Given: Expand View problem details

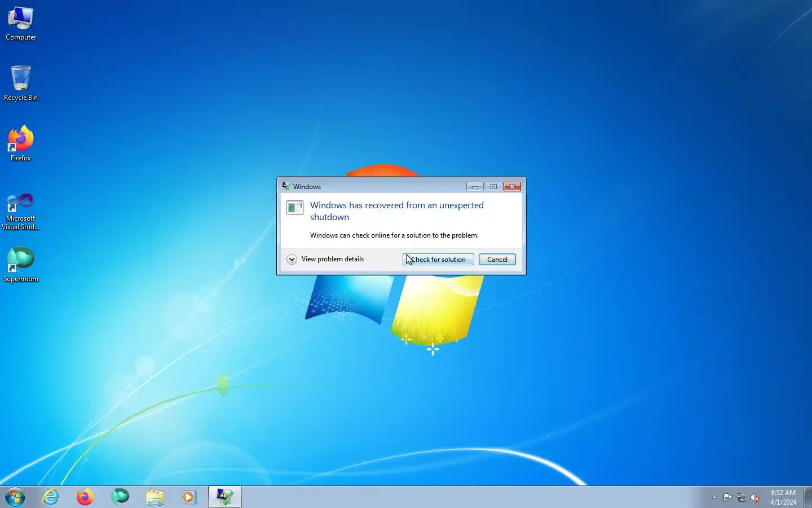Looking at the screenshot, I should click(x=325, y=260).
